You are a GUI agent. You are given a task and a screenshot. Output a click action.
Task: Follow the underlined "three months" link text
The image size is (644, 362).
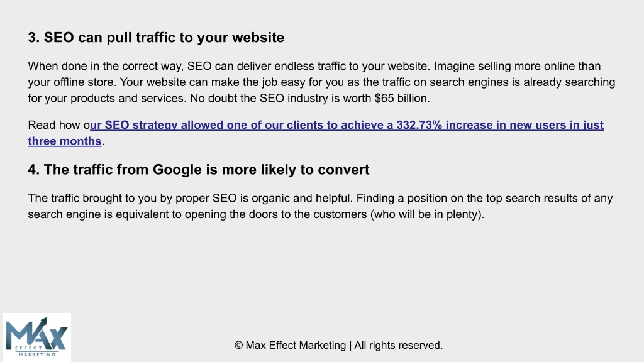(x=65, y=141)
